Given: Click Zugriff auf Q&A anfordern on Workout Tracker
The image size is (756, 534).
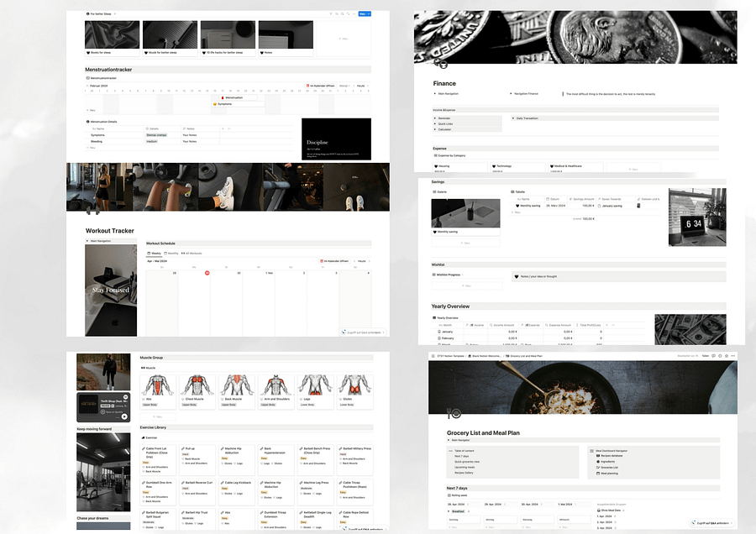Looking at the screenshot, I should tap(363, 332).
